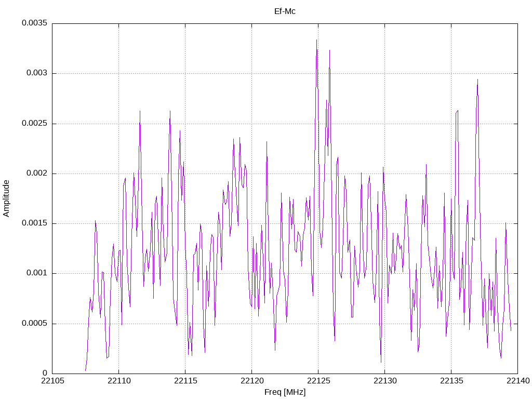The width and height of the screenshot is (532, 399).
Task: Click the Amplitude y-axis label
Action: pyautogui.click(x=6, y=198)
